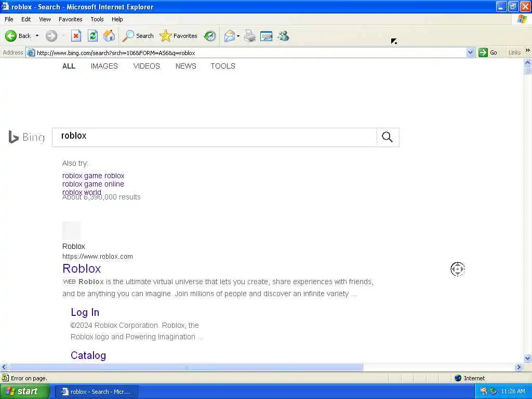Open the Help menu
Image resolution: width=532 pixels, height=399 pixels.
tap(117, 19)
